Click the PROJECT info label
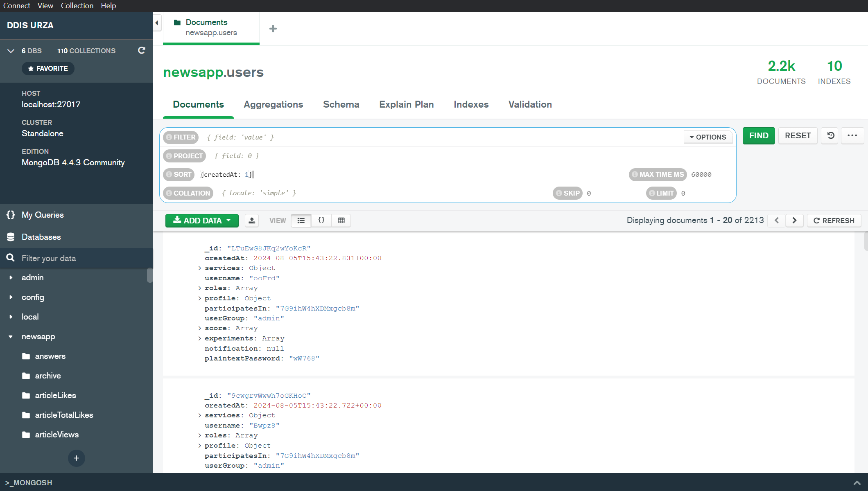Viewport: 868px width, 491px height. click(x=184, y=156)
